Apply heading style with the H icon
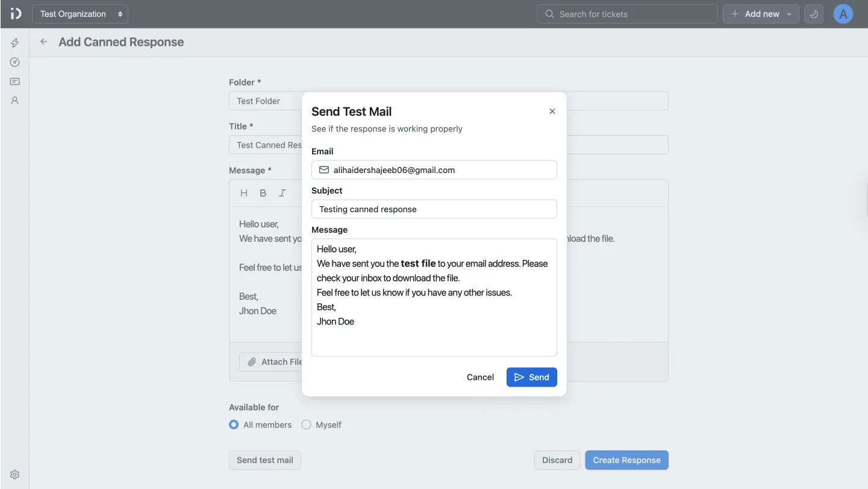868x489 pixels. pyautogui.click(x=244, y=193)
